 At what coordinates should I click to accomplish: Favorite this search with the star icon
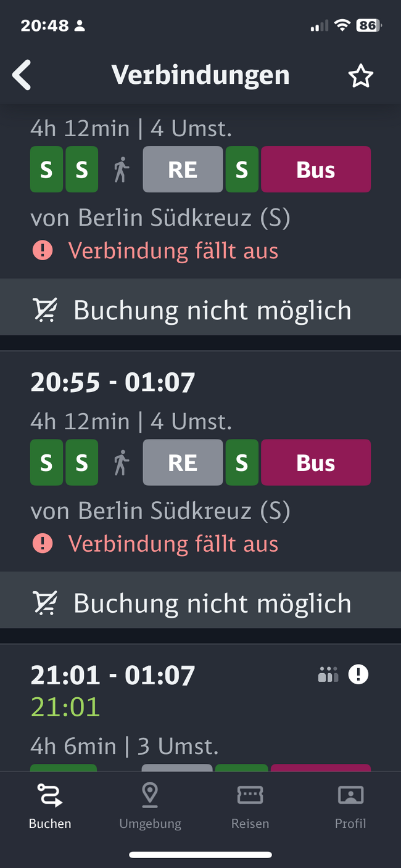pyautogui.click(x=361, y=76)
